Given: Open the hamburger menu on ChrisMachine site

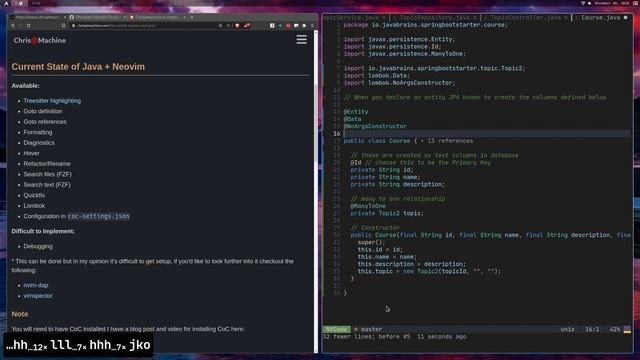Looking at the screenshot, I should click(302, 40).
